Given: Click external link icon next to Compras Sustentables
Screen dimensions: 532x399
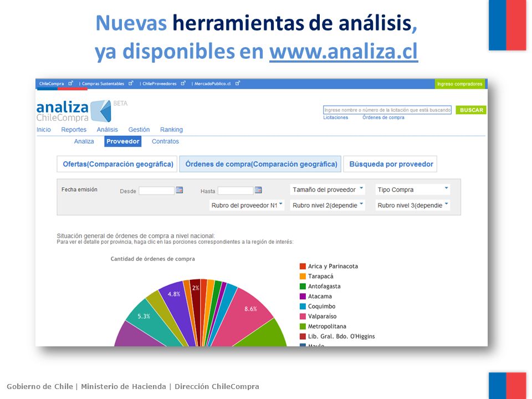Looking at the screenshot, I should click(x=131, y=83).
